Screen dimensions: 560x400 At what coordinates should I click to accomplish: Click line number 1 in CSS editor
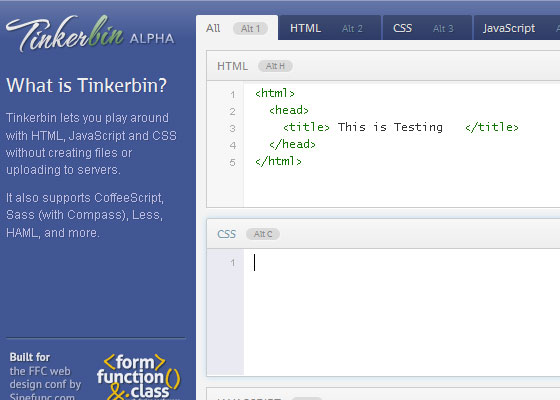(x=232, y=263)
